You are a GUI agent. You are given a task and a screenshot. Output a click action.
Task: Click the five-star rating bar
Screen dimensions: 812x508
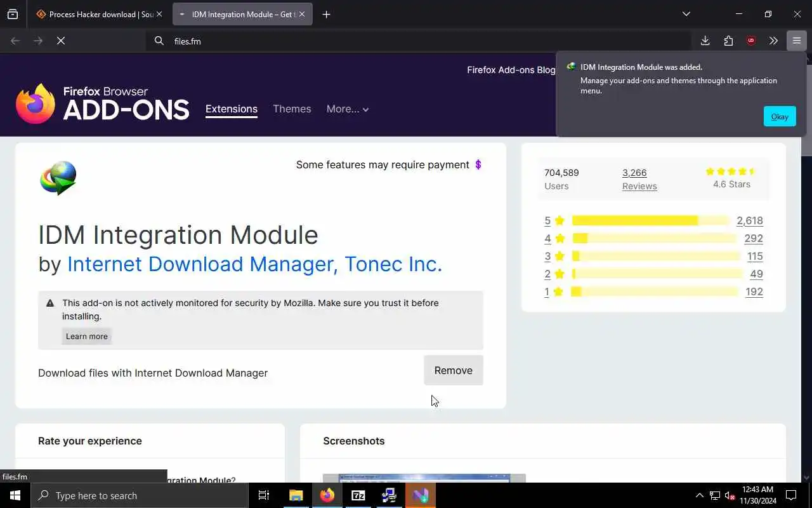tap(651, 220)
